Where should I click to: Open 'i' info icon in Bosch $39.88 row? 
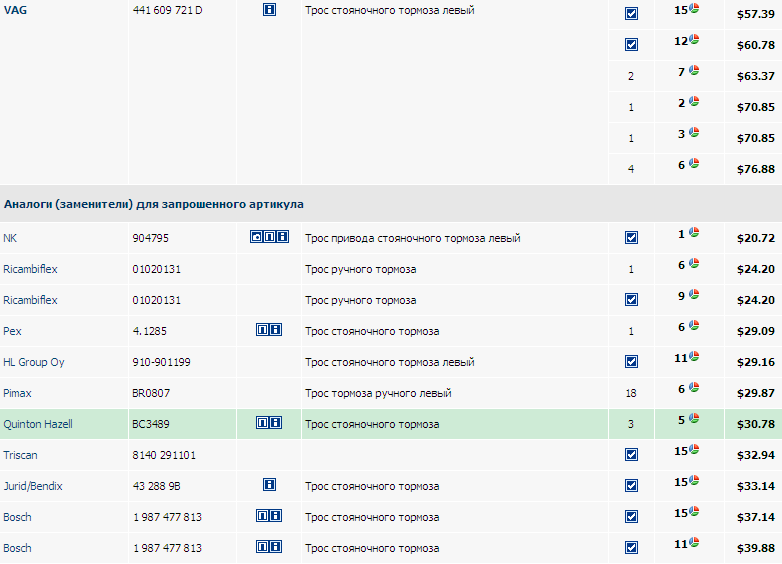[275, 547]
